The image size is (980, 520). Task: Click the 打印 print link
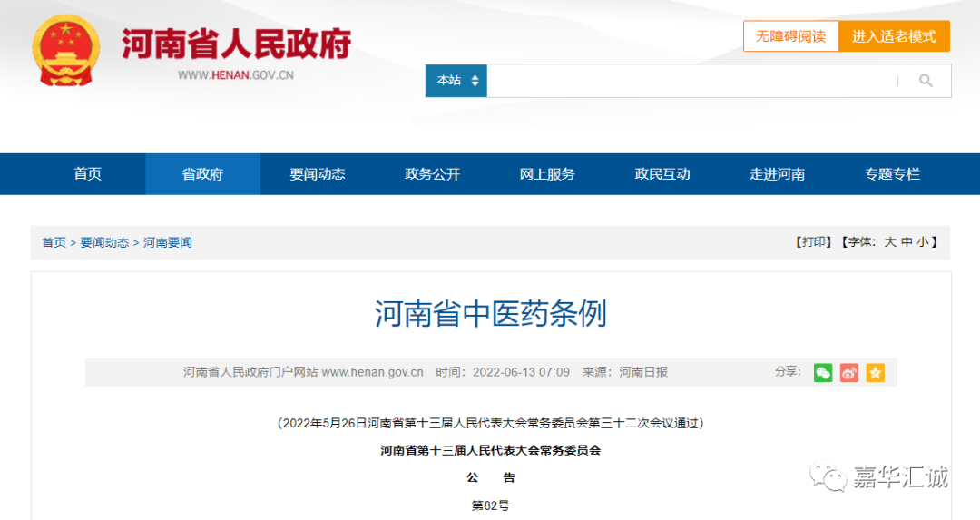pyautogui.click(x=813, y=242)
